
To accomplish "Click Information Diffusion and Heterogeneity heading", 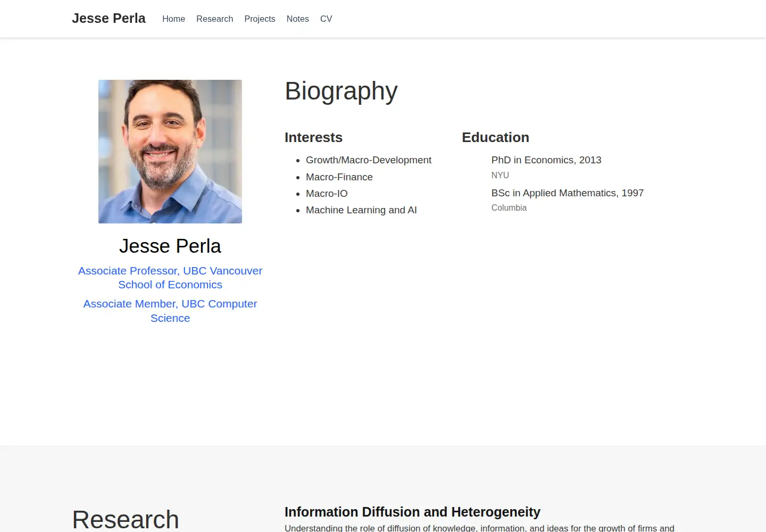I will click(412, 512).
